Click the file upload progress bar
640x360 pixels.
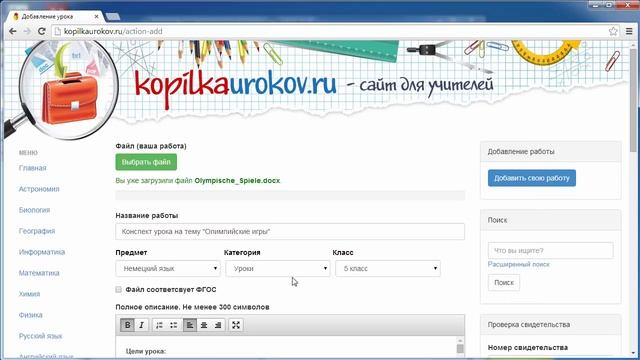click(290, 195)
